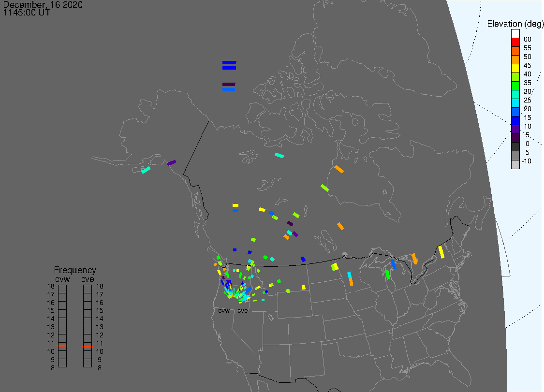544x392 pixels.
Task: Click the orange marker on Hudson Bay's west coast
Action: (339, 169)
